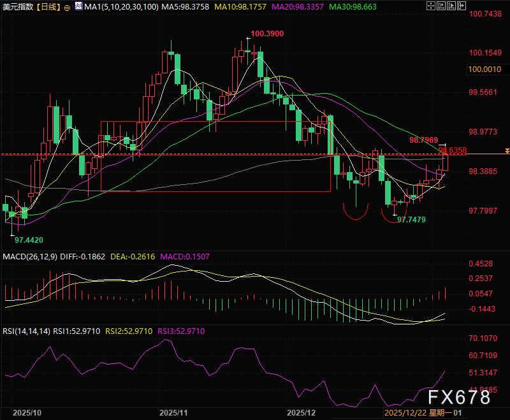Click the expand panel arrow icon
Viewport: 510px width, 420px height.
[462, 6]
